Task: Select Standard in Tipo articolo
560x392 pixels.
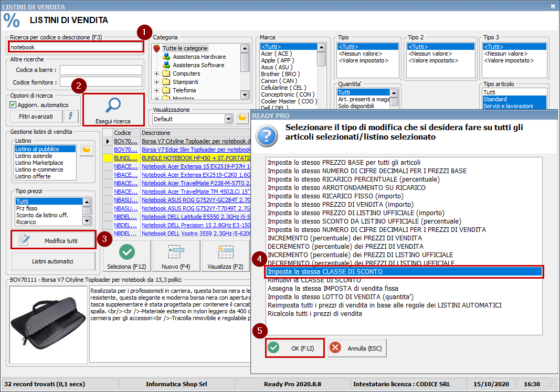Action: [x=515, y=99]
